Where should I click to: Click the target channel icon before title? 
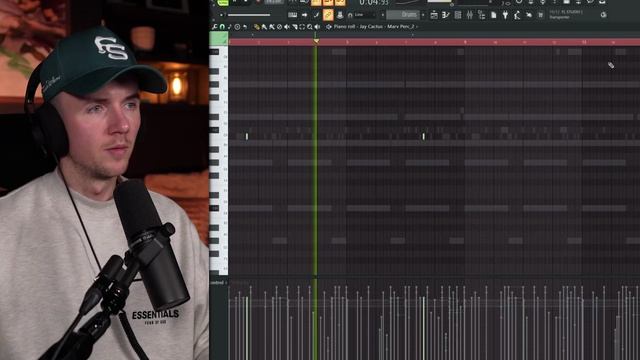point(329,27)
